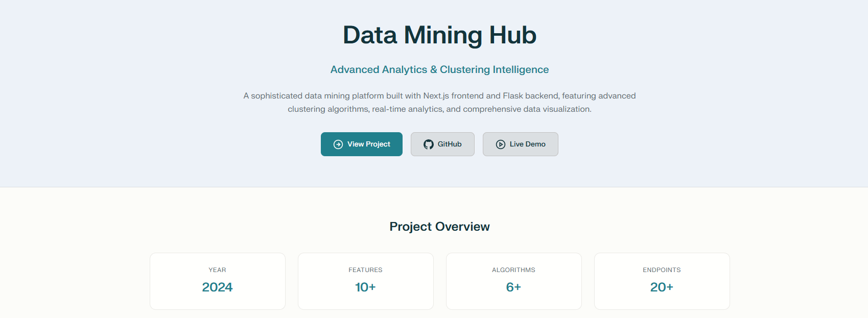868x318 pixels.
Task: Open the View Project page
Action: point(361,144)
